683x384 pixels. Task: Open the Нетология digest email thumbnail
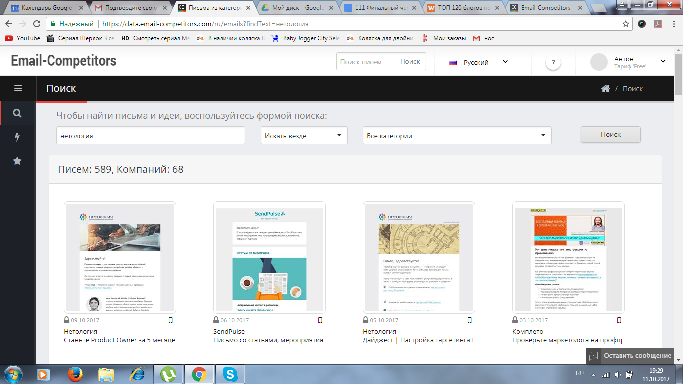pos(419,257)
